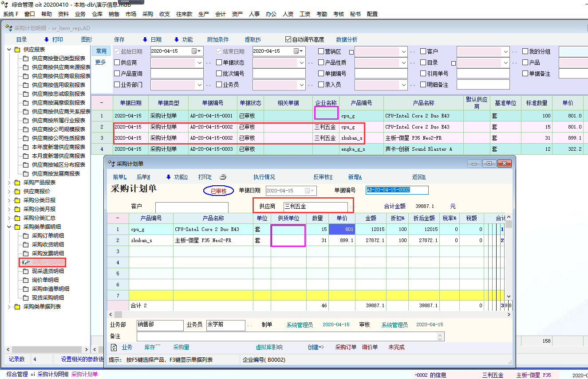Click the printer icon in 采购计划单 toolbar
The width and height of the screenshot is (588, 379).
pos(223,177)
